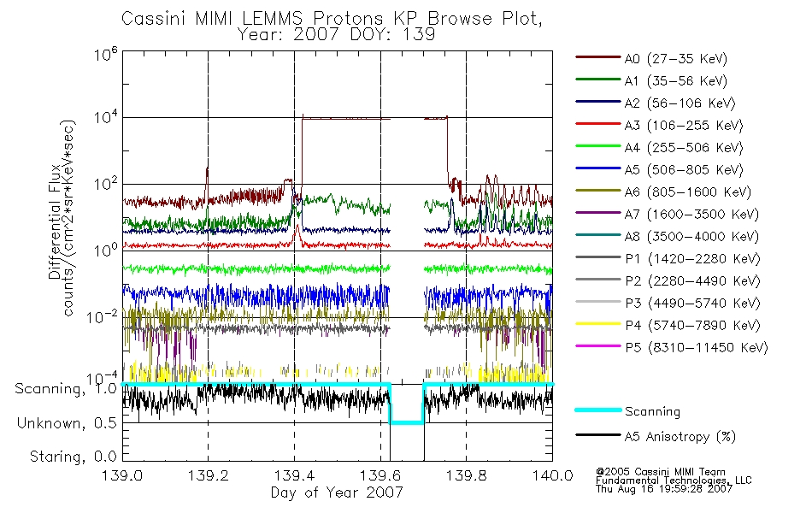Click the P1 (1420-2280 KeV) legend label
Viewport: 812px width, 513px height.
pos(692,259)
